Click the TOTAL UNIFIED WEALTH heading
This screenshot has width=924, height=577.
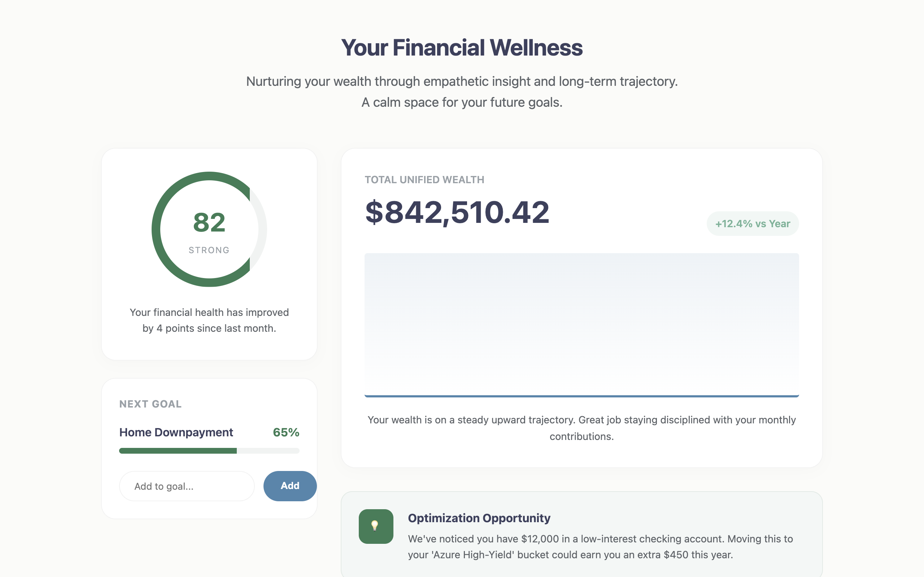coord(424,179)
